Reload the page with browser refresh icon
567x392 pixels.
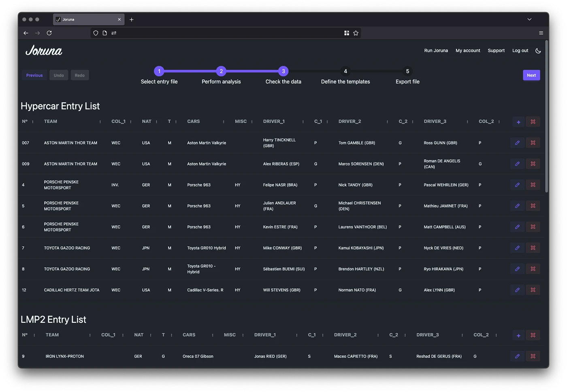[49, 33]
